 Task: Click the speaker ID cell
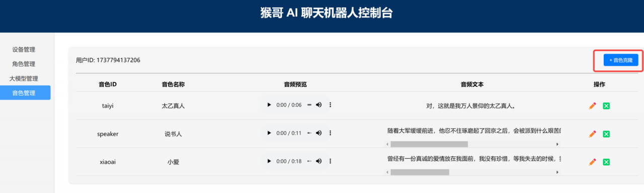tap(108, 134)
